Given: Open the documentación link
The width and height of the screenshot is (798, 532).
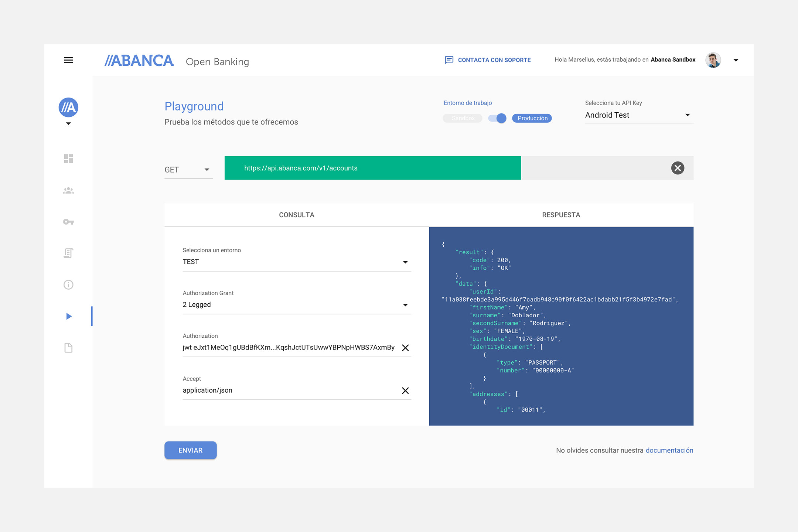Looking at the screenshot, I should (x=669, y=450).
